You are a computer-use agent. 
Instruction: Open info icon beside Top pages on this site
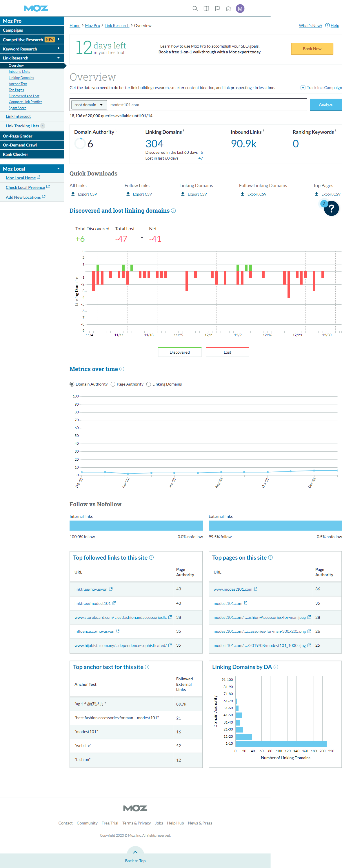point(271,557)
